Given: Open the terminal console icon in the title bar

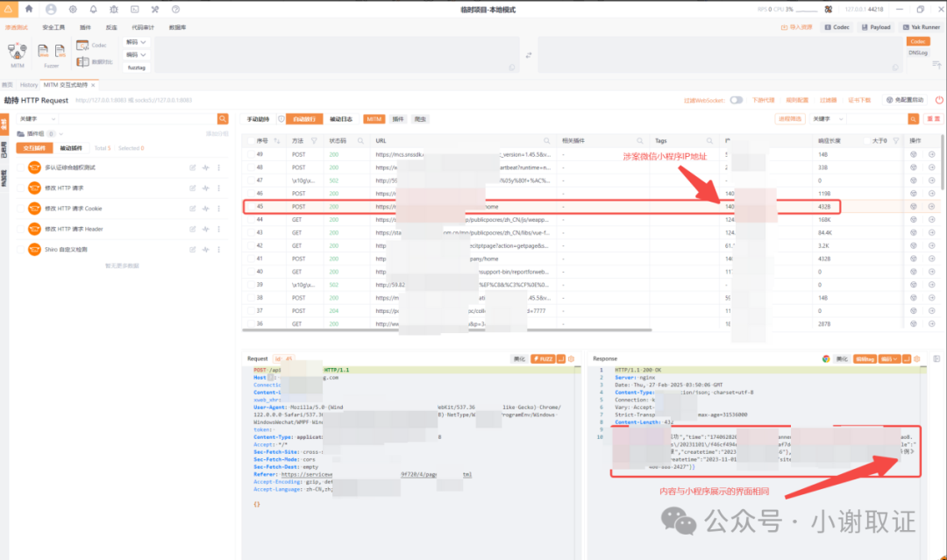Looking at the screenshot, I should pyautogui.click(x=135, y=9).
